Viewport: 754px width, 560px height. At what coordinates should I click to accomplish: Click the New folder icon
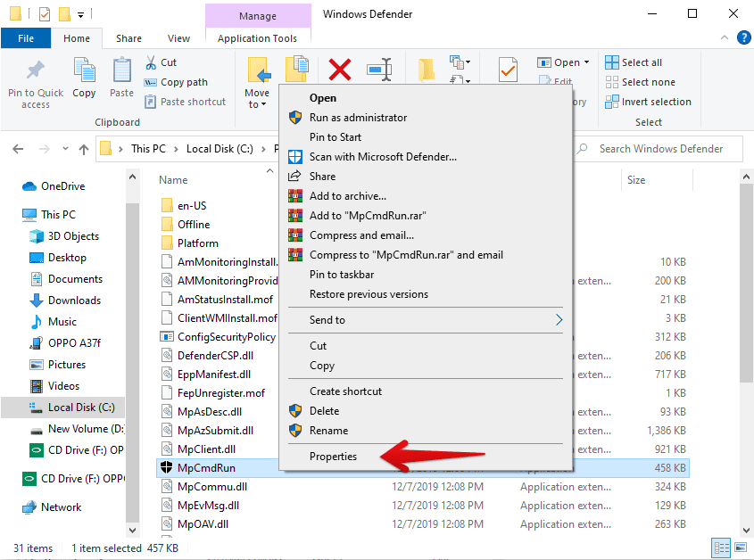pyautogui.click(x=426, y=70)
